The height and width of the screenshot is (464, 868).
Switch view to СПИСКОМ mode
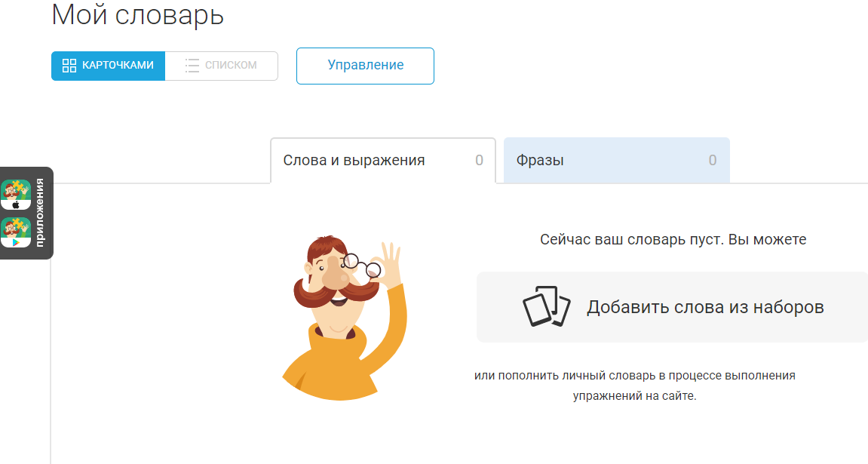(222, 66)
